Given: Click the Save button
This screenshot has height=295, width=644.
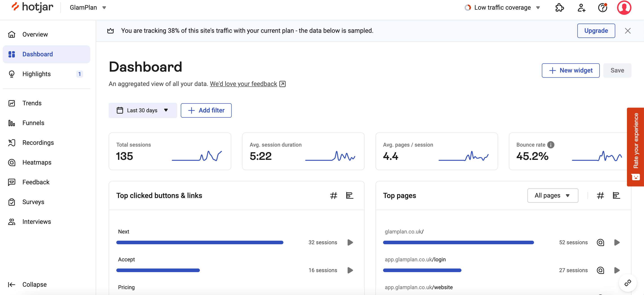Looking at the screenshot, I should [617, 70].
